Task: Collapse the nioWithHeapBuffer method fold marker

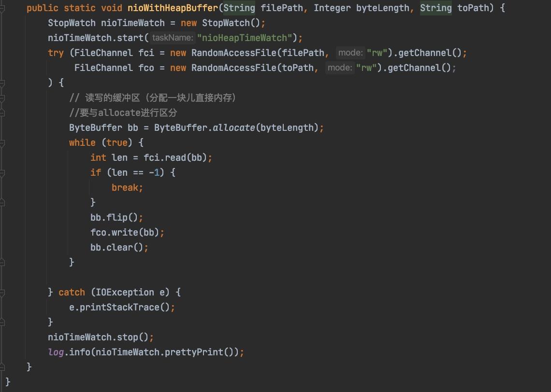Action: coord(2,8)
